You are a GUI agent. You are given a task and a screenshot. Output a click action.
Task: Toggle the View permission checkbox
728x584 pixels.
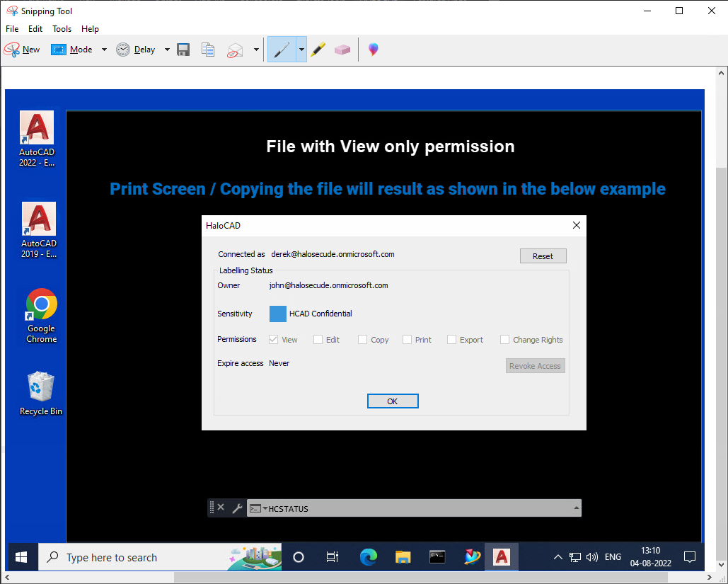(x=274, y=340)
